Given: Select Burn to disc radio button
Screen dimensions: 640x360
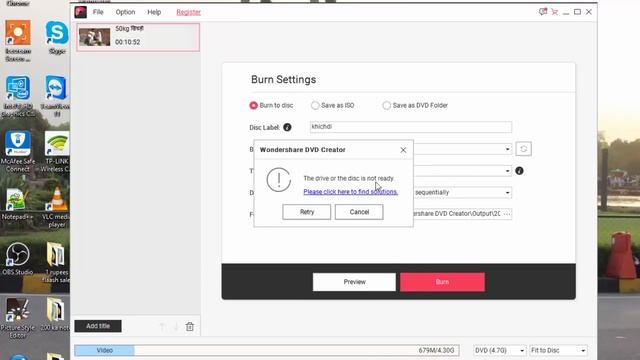Looking at the screenshot, I should coord(253,105).
